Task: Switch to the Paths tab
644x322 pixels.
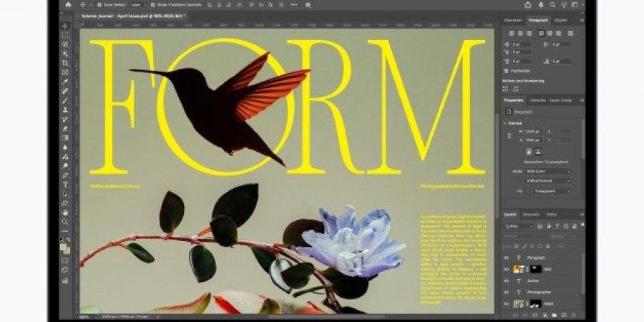Action: (551, 215)
